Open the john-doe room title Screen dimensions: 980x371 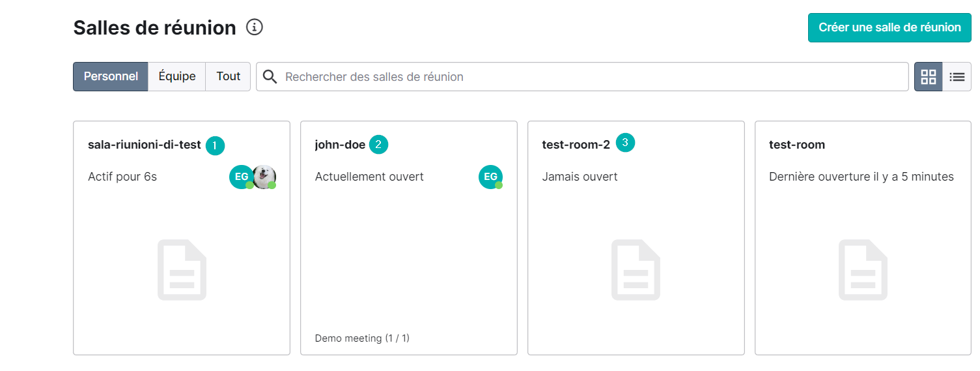point(340,145)
